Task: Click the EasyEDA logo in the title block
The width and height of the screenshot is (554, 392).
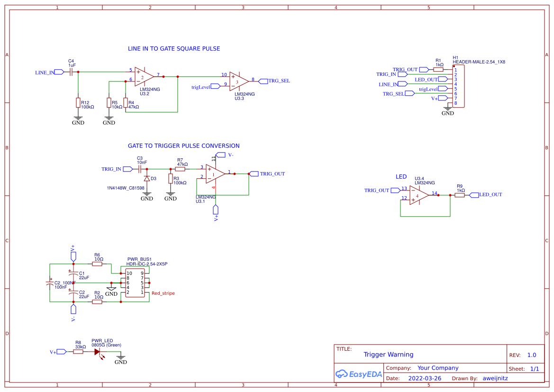Action: tap(358, 374)
